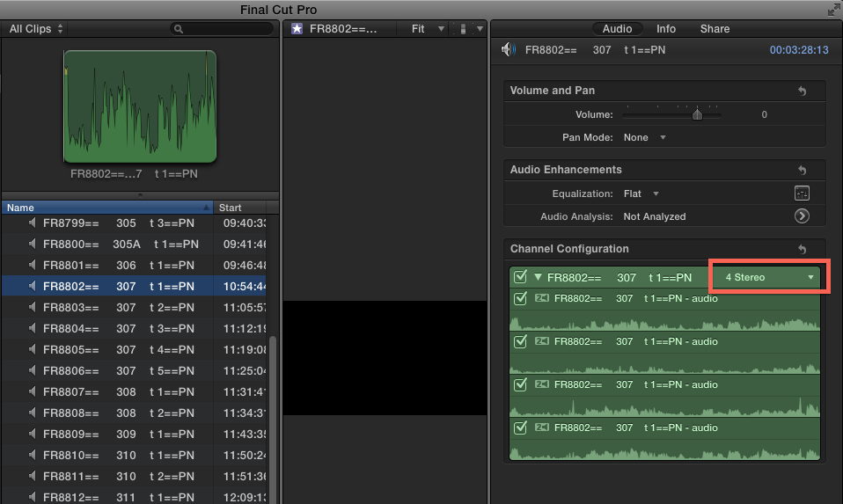843x504 pixels.
Task: Click speaker icon of FR8800== clip
Action: click(x=33, y=244)
